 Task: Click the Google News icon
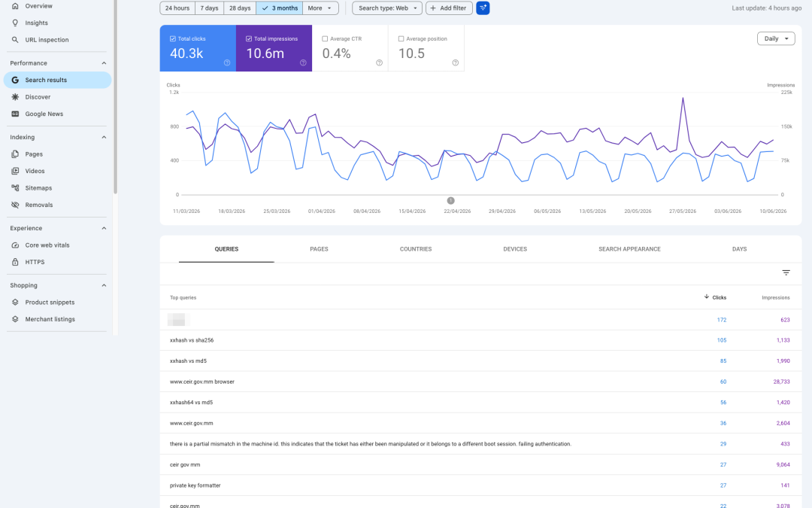point(15,114)
